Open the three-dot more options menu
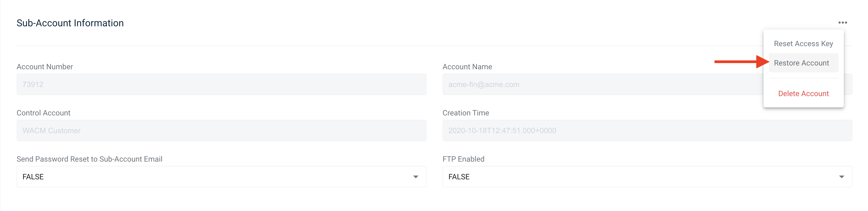Screen dimensions: 868x211 click(x=842, y=23)
